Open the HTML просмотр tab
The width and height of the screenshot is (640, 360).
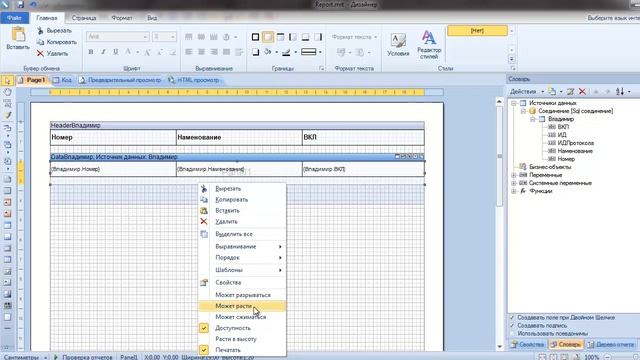point(194,80)
